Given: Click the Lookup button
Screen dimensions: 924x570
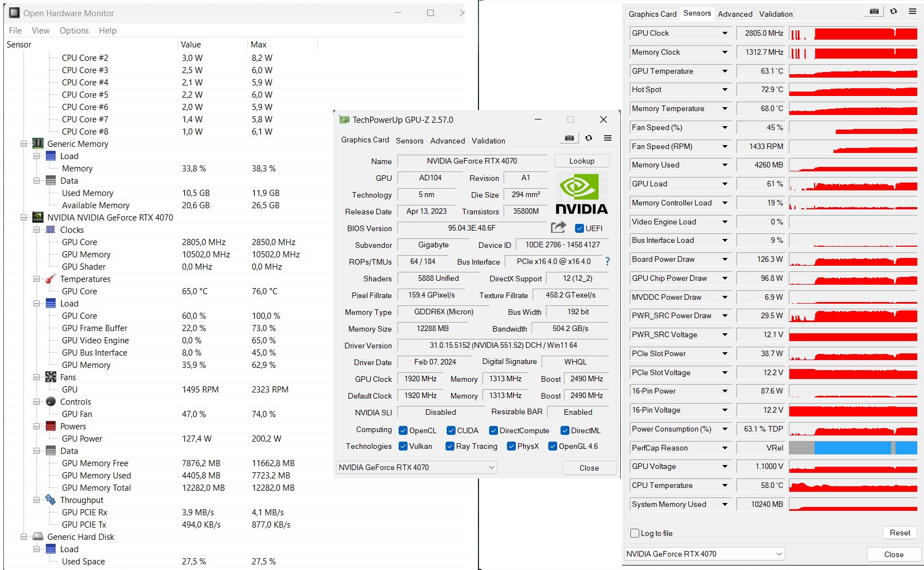Looking at the screenshot, I should 582,161.
